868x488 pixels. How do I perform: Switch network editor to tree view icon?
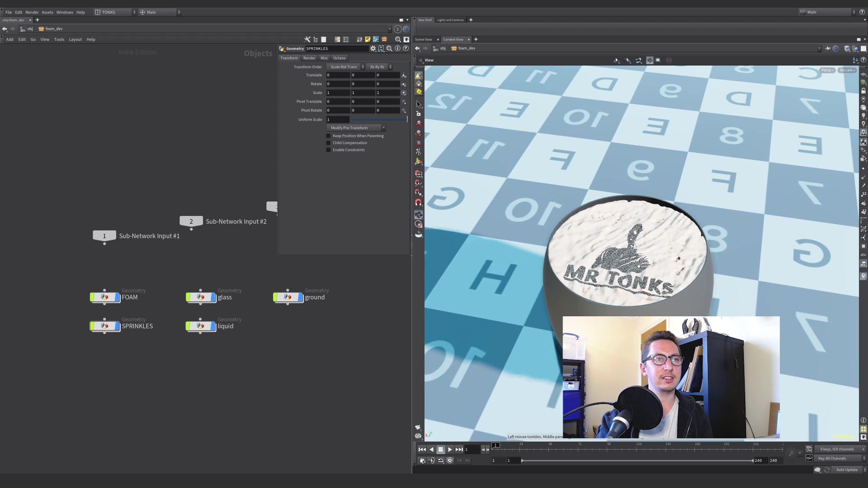(316, 39)
